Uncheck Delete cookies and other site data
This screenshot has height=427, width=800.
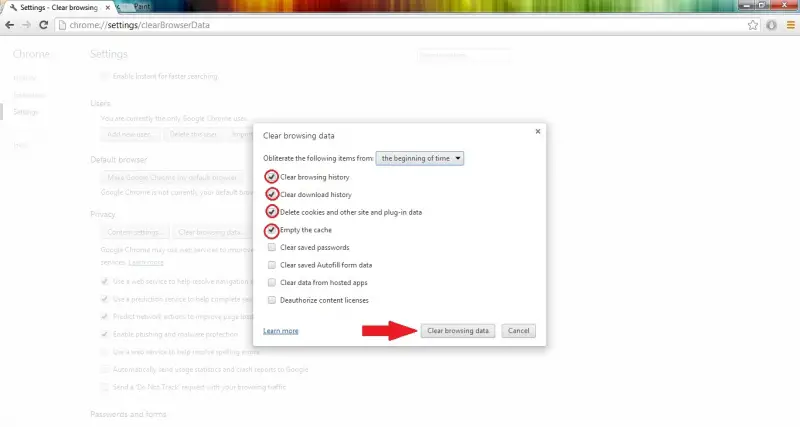(271, 212)
